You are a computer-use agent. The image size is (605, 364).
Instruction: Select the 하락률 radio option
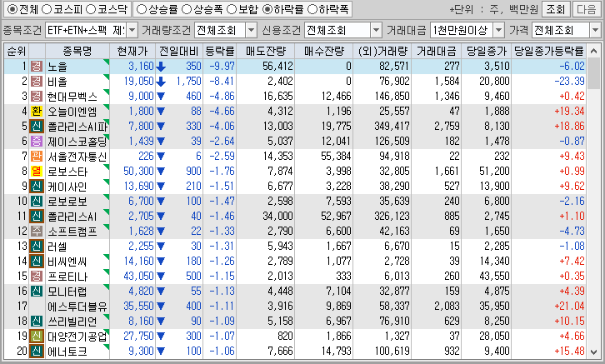click(267, 9)
